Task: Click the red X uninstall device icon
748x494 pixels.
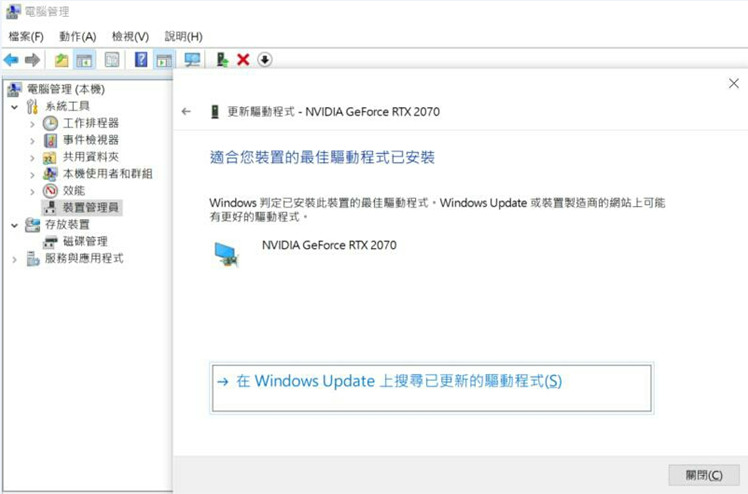Action: click(243, 60)
